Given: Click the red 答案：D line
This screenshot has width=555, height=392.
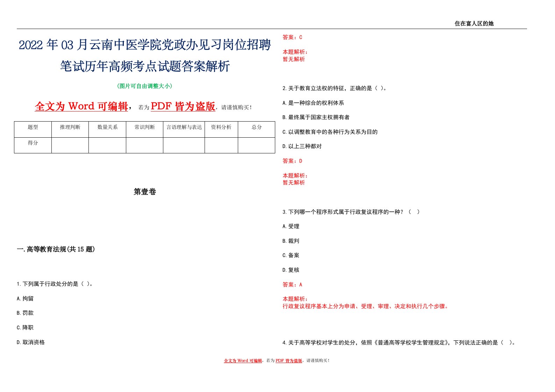Looking at the screenshot, I should click(x=292, y=161).
